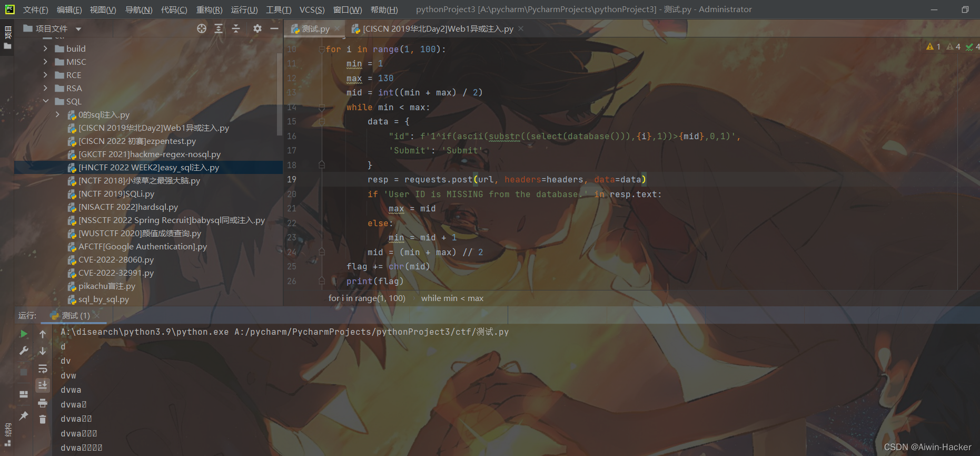Image resolution: width=980 pixels, height=456 pixels.
Task: Toggle fold marker at while loop line 14
Action: [x=322, y=107]
